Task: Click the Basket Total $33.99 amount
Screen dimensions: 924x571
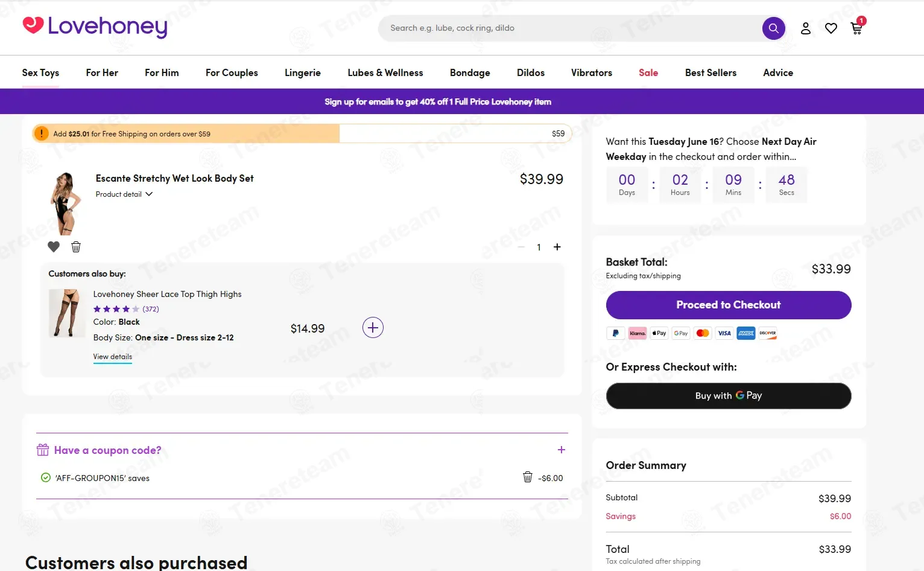Action: [831, 269]
